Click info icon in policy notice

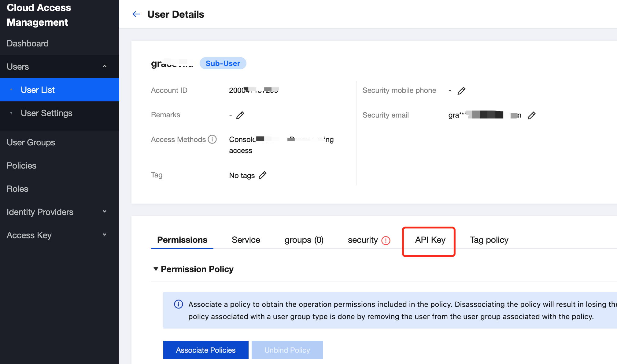[179, 304]
